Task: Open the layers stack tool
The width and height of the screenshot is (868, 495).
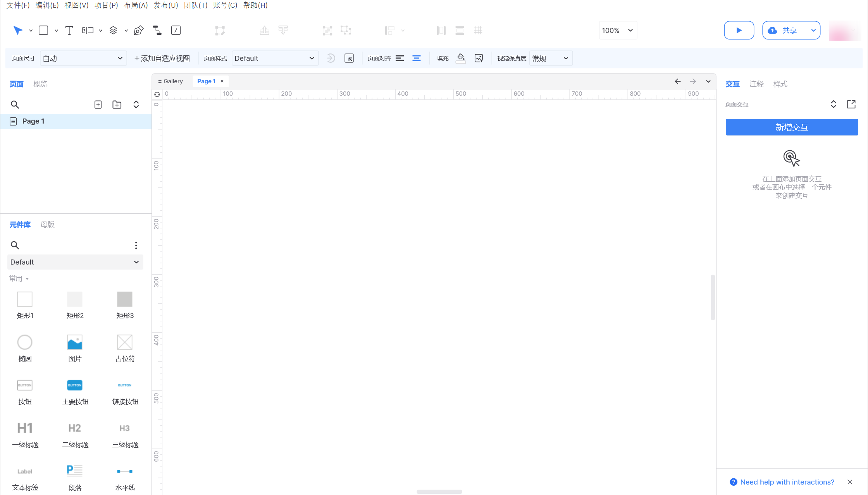Action: [113, 30]
